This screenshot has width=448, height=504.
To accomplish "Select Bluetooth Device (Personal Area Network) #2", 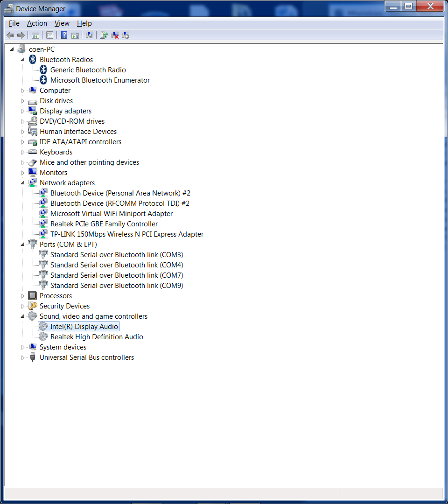I will click(x=120, y=193).
